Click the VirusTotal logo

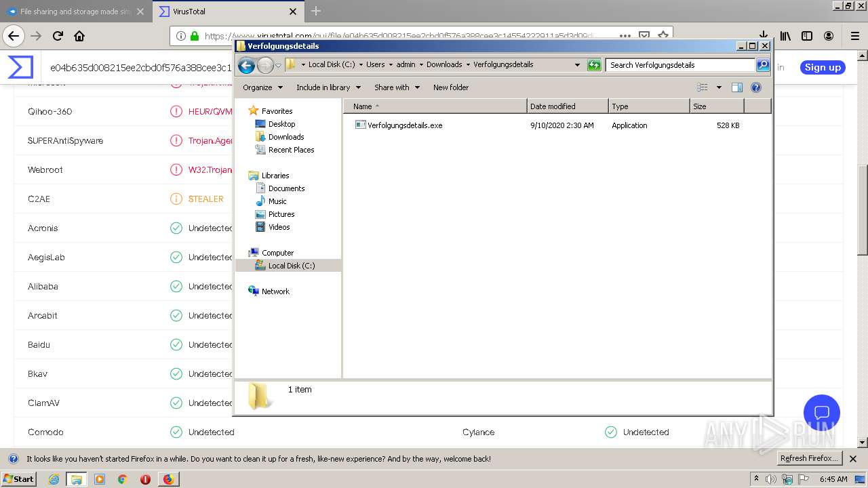pos(20,67)
